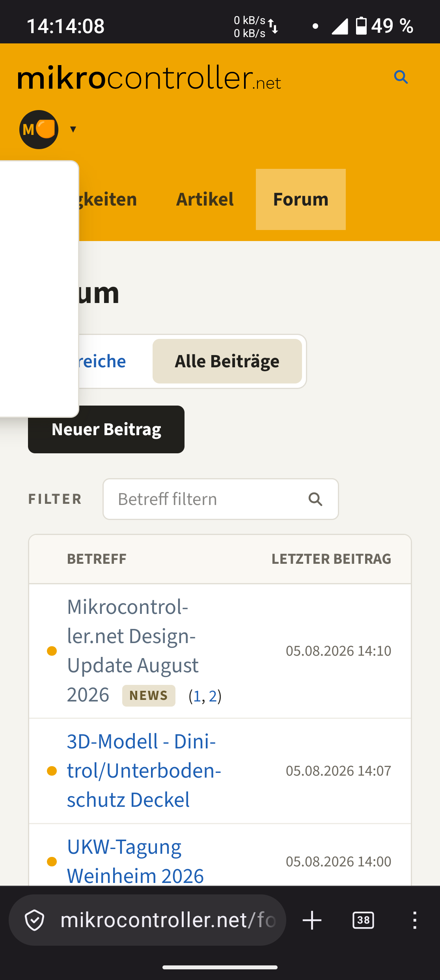440x980 pixels.
Task: Toggle the Alle Beiträge view
Action: (227, 361)
